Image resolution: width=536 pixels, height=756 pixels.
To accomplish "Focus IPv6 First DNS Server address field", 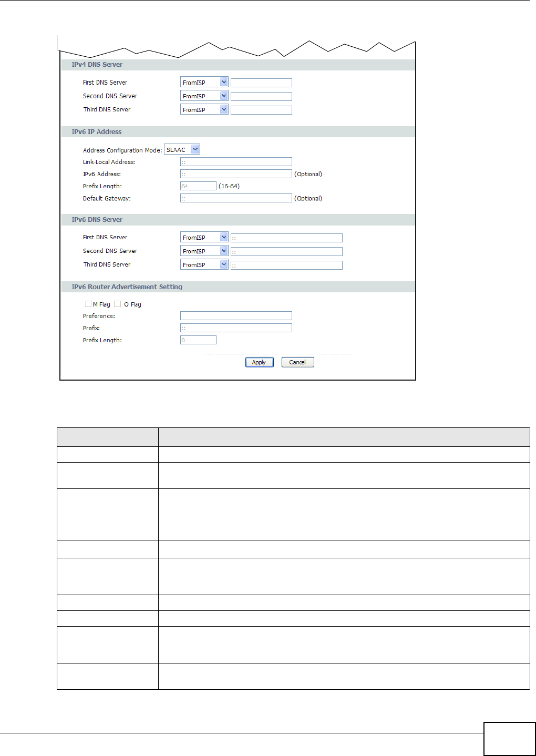I will click(286, 238).
